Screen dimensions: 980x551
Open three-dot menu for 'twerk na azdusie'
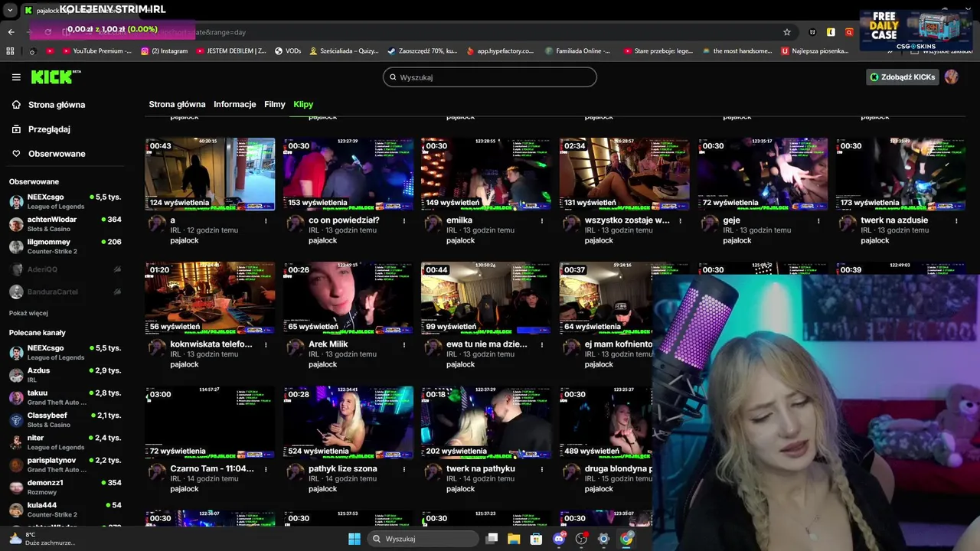(956, 220)
